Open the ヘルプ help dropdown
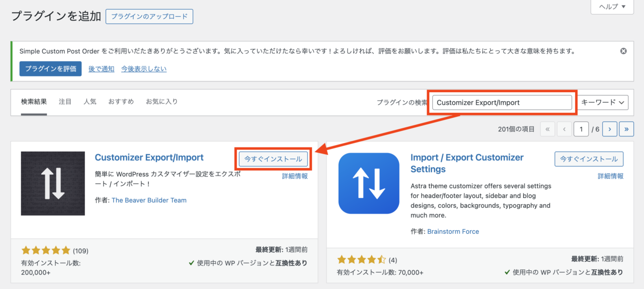 [x=612, y=7]
